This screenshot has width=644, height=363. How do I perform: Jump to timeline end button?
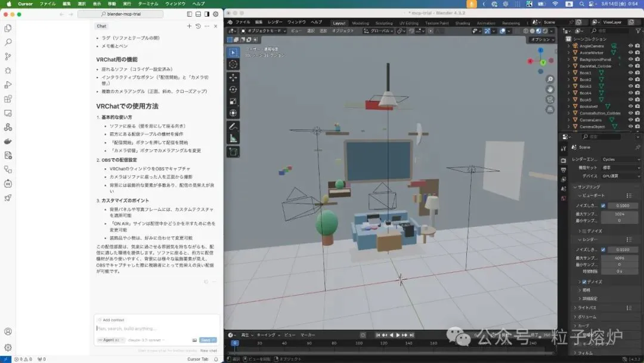click(x=411, y=335)
